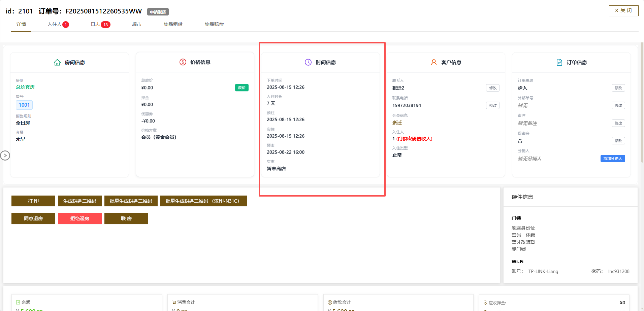The width and height of the screenshot is (644, 311).
Task: Click the 生成钥匙二维码 button
Action: pos(80,201)
